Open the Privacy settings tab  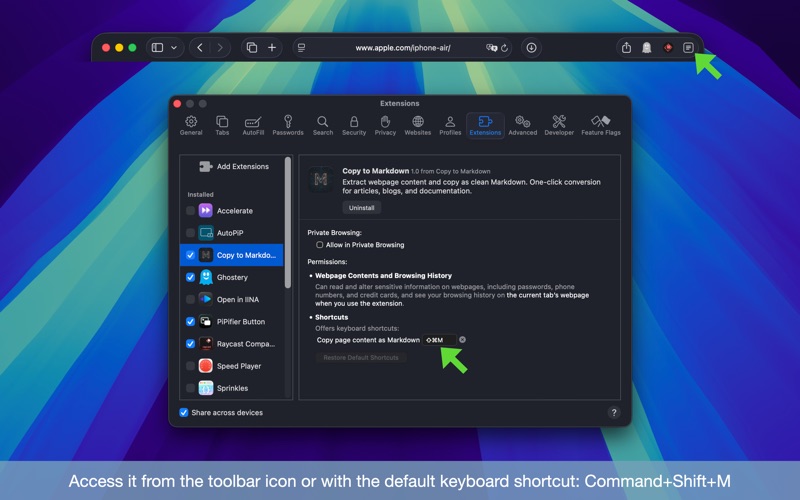pyautogui.click(x=385, y=125)
